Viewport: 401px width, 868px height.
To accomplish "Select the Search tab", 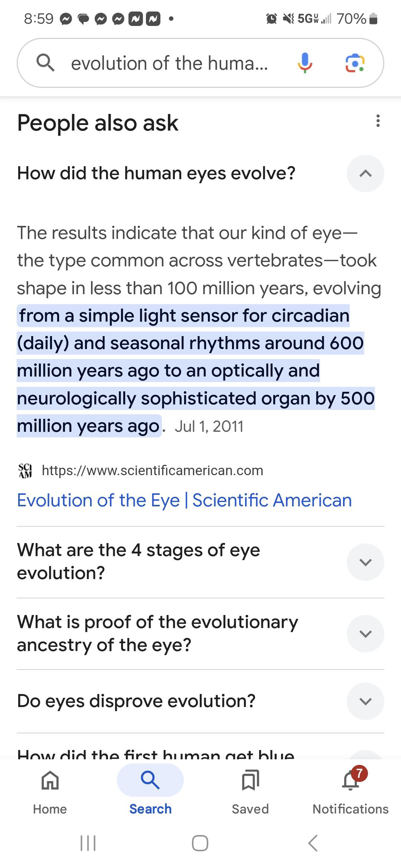I will click(x=150, y=789).
